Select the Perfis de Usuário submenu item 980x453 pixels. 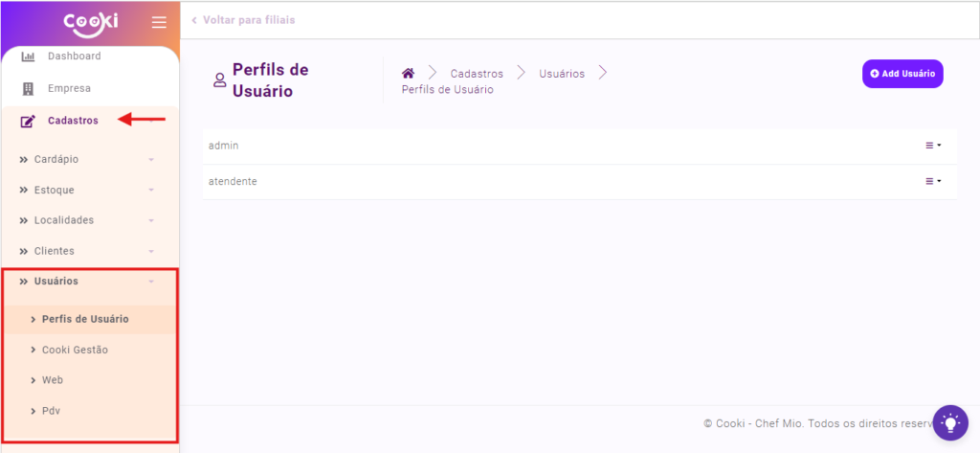coord(85,319)
